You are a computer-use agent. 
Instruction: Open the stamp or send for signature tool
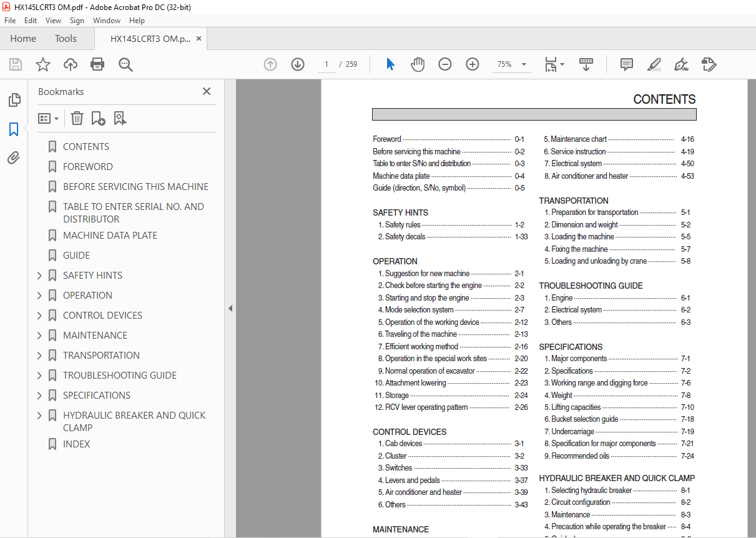click(709, 64)
